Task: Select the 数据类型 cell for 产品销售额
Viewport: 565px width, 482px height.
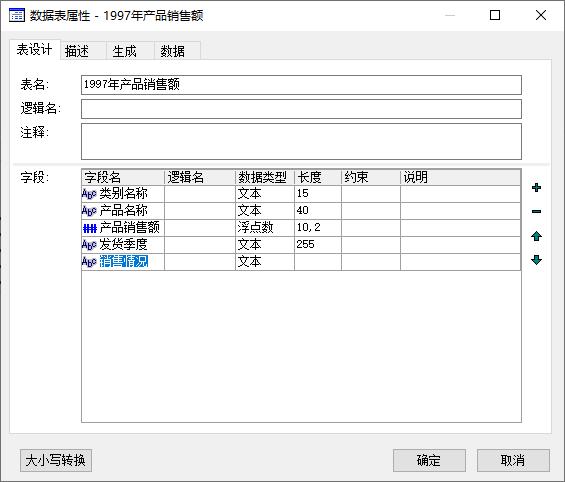Action: (x=265, y=228)
